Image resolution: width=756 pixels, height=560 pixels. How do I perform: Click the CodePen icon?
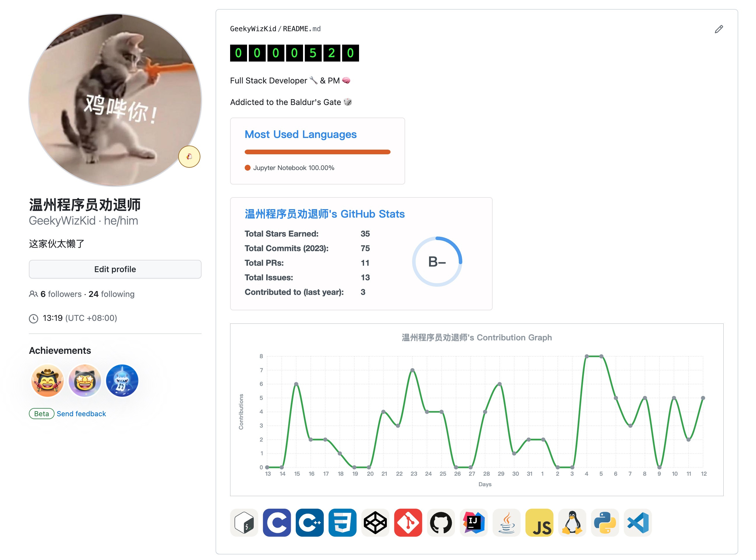coord(375,522)
